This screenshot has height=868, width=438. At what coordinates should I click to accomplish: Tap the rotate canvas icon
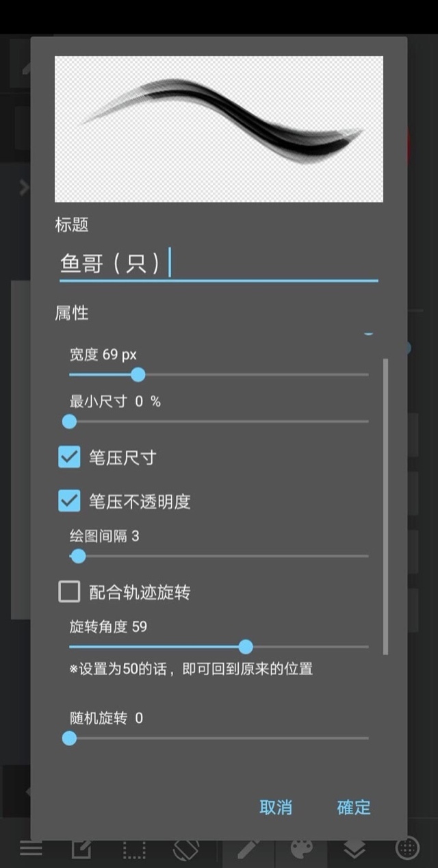click(185, 849)
